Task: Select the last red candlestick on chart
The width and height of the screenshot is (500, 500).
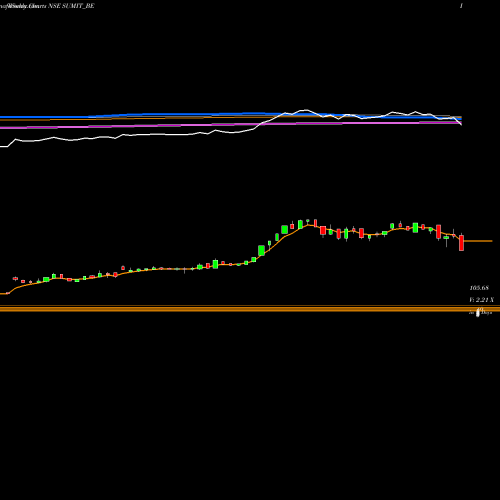Action: coord(461,242)
